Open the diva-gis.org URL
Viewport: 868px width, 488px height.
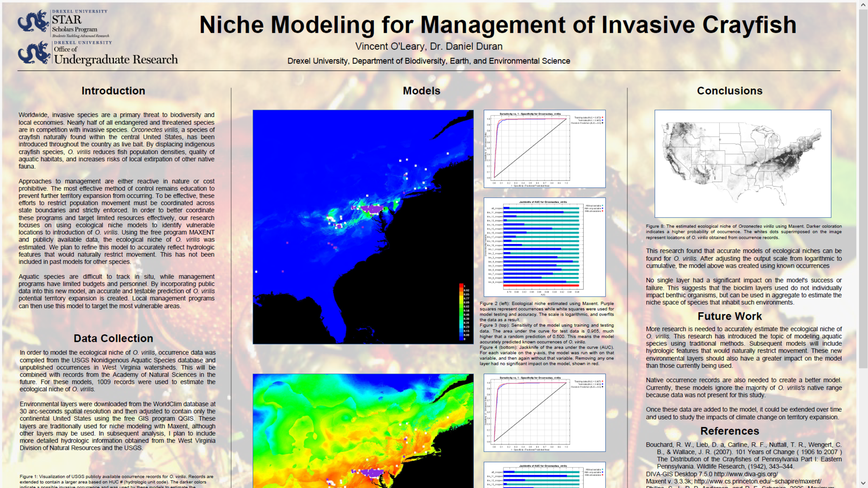coord(746,474)
